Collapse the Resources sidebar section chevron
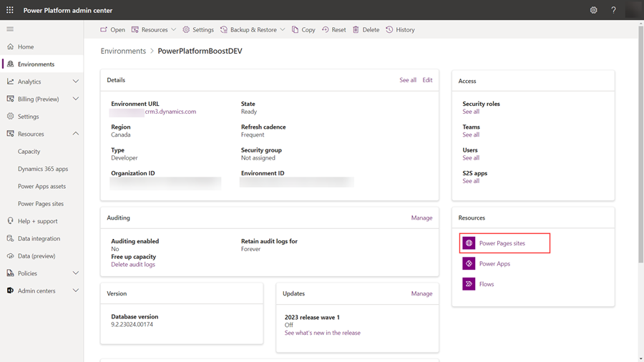This screenshot has height=362, width=644. 76,134
